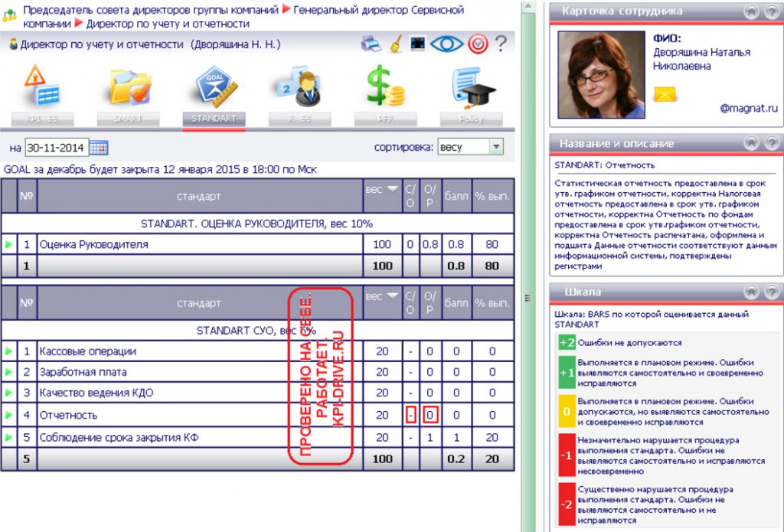Viewport: 784px width, 532px height.
Task: Collapse the Шкала panel
Action: point(752,292)
